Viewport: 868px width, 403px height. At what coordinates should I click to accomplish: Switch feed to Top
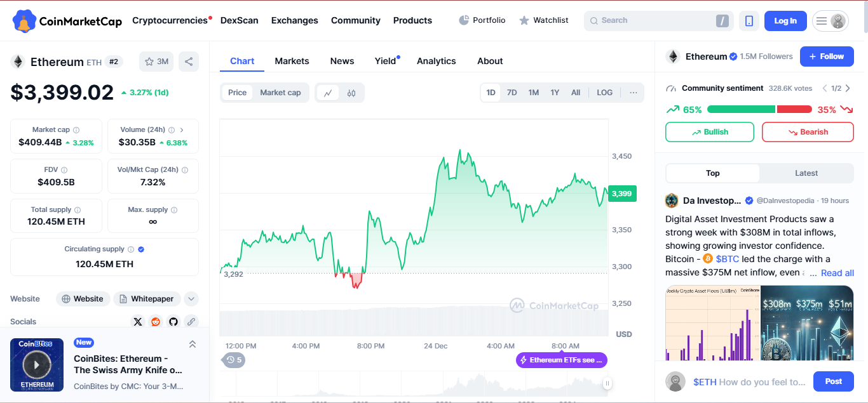[713, 173]
